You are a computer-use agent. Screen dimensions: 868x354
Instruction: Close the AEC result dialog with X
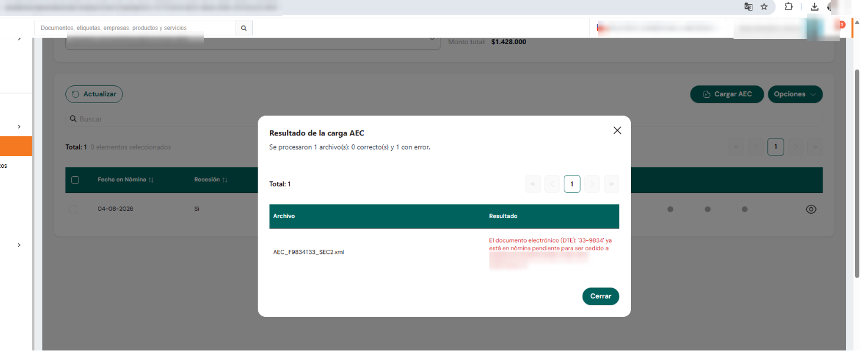(x=617, y=131)
